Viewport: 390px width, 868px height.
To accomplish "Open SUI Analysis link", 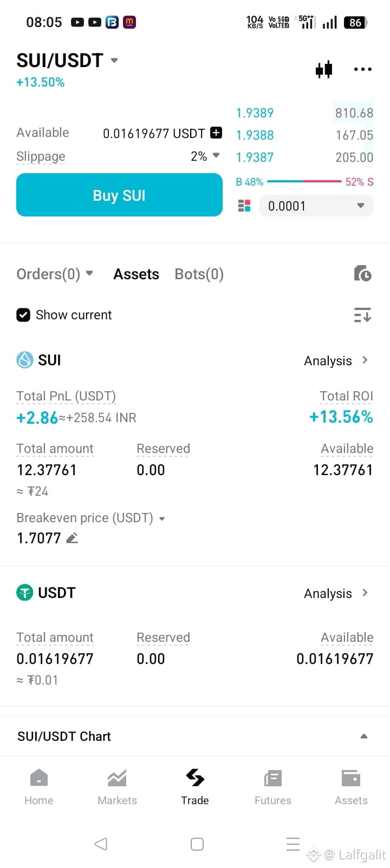I will pos(336,360).
